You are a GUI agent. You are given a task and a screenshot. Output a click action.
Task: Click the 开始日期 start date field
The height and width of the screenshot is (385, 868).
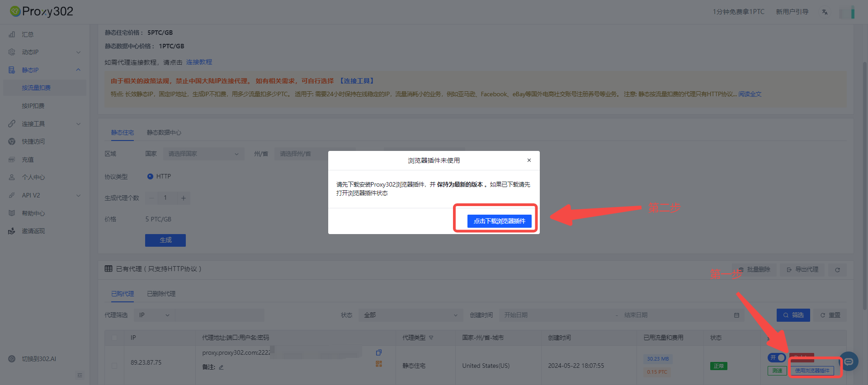coord(556,315)
